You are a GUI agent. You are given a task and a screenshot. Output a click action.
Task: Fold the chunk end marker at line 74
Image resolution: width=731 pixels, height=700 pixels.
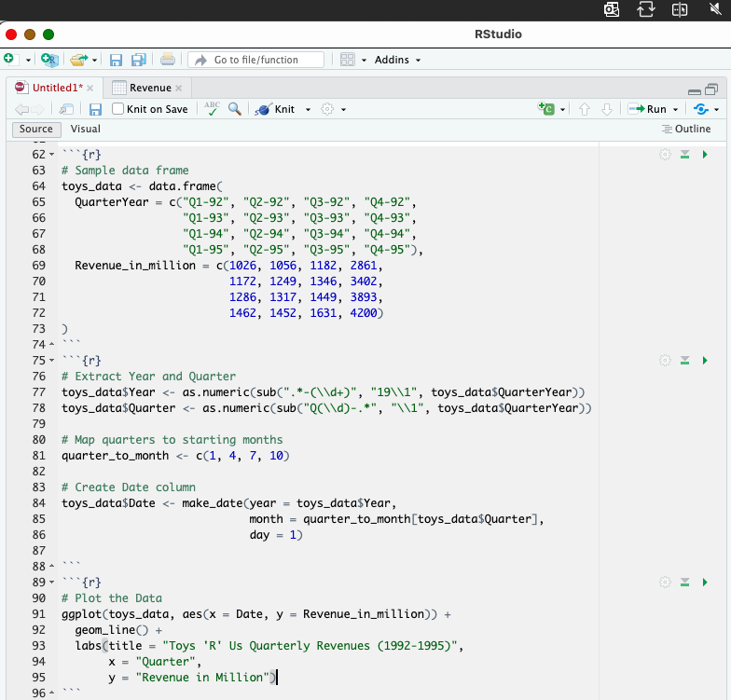(51, 345)
